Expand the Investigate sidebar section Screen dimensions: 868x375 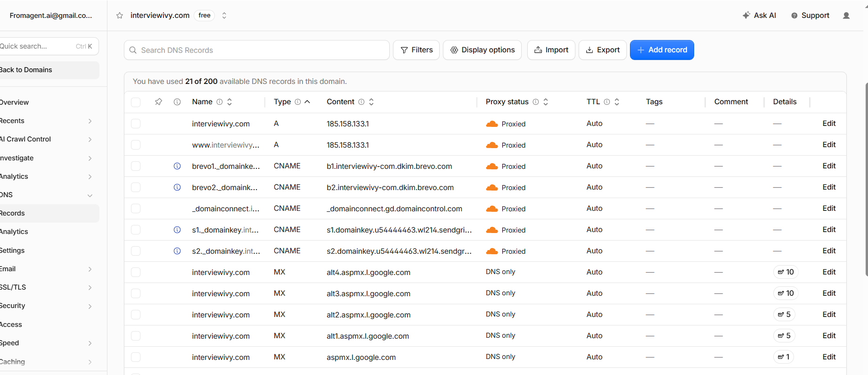coord(90,158)
